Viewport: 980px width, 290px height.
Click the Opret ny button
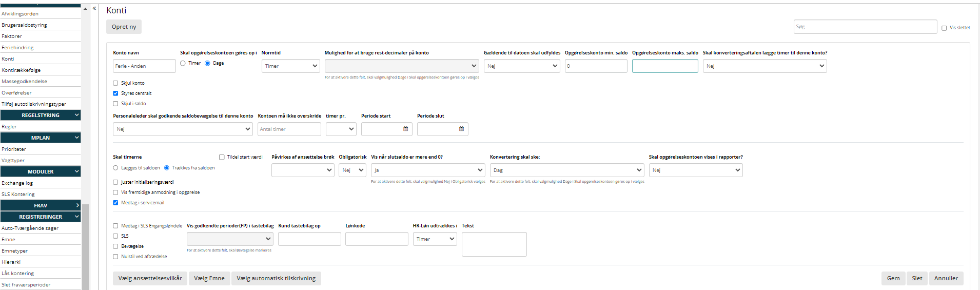[x=124, y=27]
